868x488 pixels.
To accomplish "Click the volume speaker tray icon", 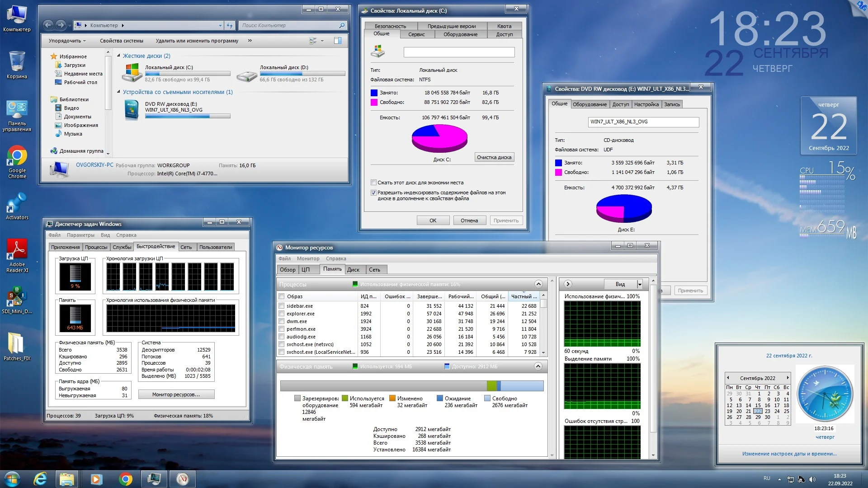I will (812, 479).
